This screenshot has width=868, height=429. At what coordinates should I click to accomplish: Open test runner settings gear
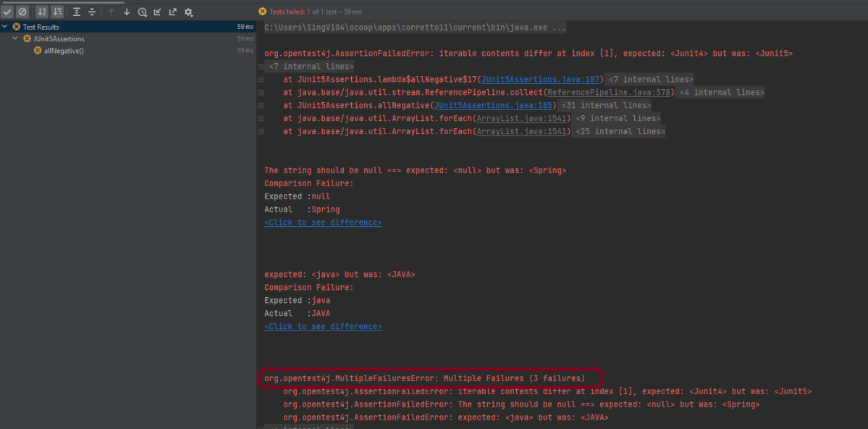[x=188, y=12]
